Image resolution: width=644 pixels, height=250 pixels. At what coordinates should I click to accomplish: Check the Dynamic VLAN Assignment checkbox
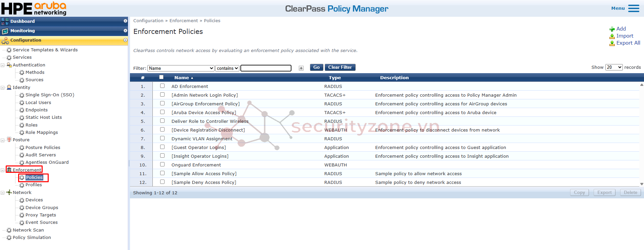[x=163, y=138]
